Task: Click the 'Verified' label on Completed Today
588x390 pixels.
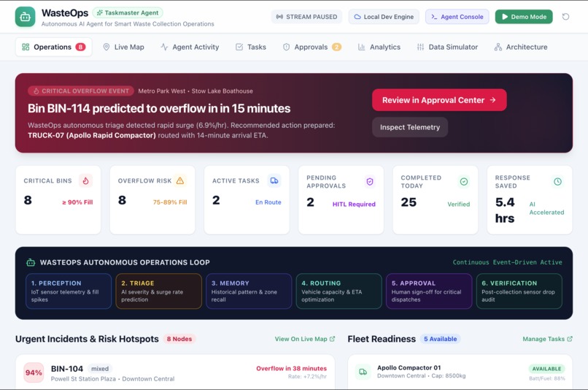Action: pyautogui.click(x=458, y=204)
